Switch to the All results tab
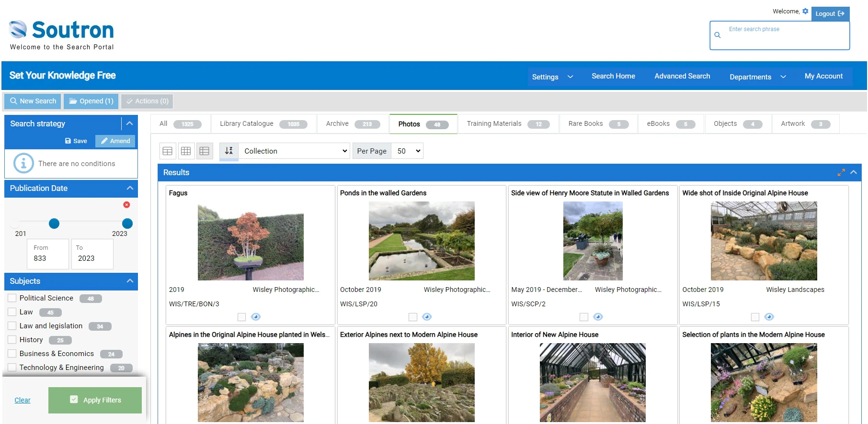The image size is (868, 424). pos(181,124)
